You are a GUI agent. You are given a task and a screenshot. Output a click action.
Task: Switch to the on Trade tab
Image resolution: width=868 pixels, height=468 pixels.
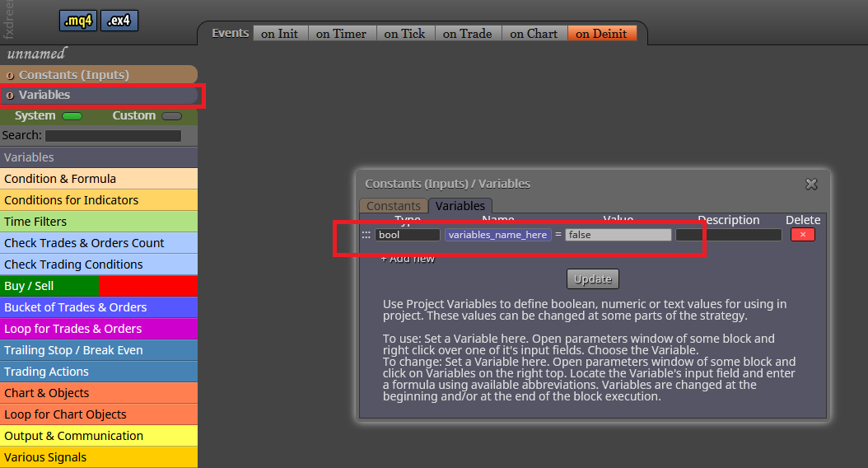(467, 34)
